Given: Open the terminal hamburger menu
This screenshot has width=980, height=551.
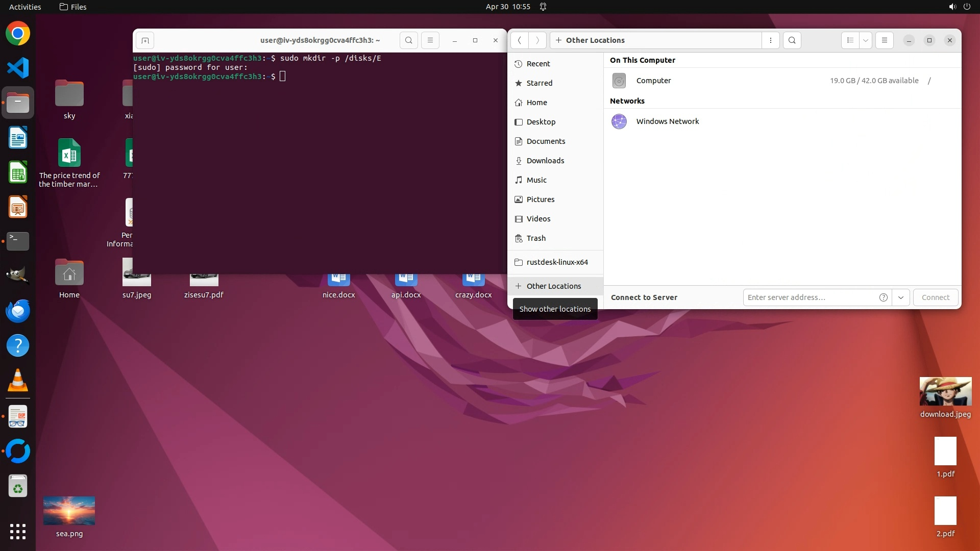Looking at the screenshot, I should tap(430, 40).
